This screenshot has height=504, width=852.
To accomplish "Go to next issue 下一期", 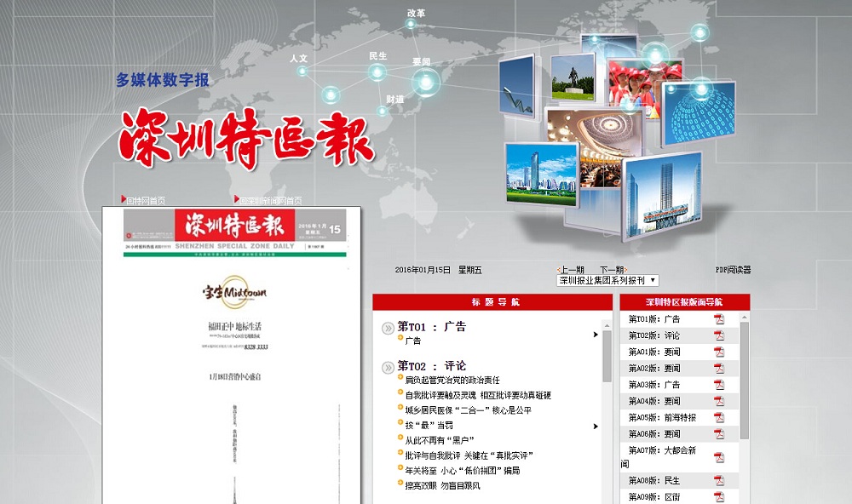I will 613,270.
